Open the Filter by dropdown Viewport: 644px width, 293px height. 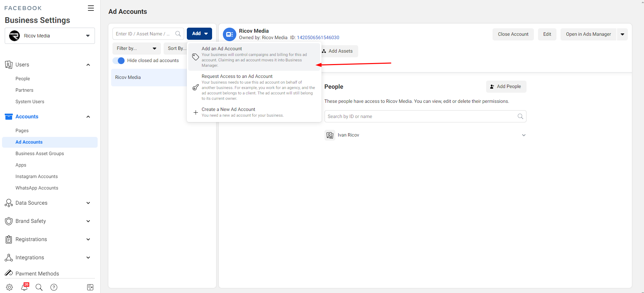coord(137,48)
